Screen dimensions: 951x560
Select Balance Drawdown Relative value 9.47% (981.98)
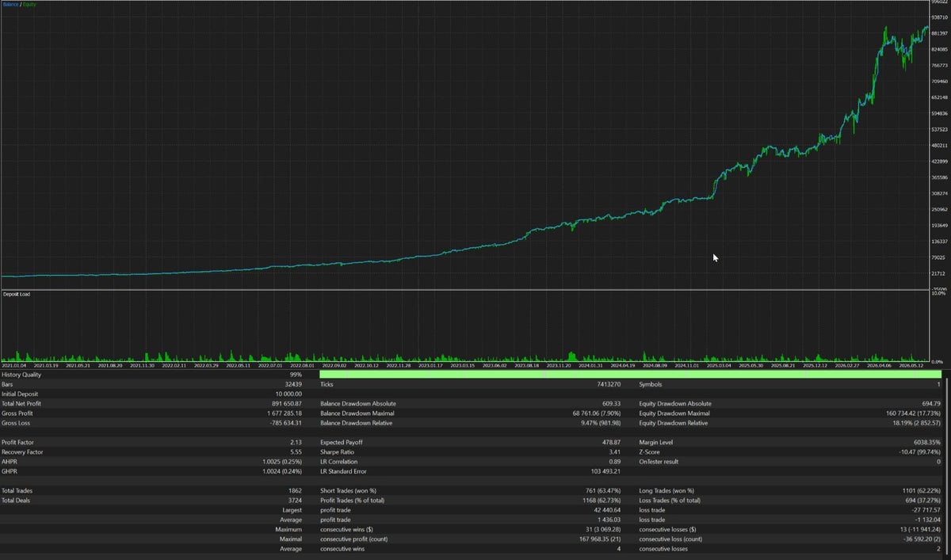pos(599,423)
